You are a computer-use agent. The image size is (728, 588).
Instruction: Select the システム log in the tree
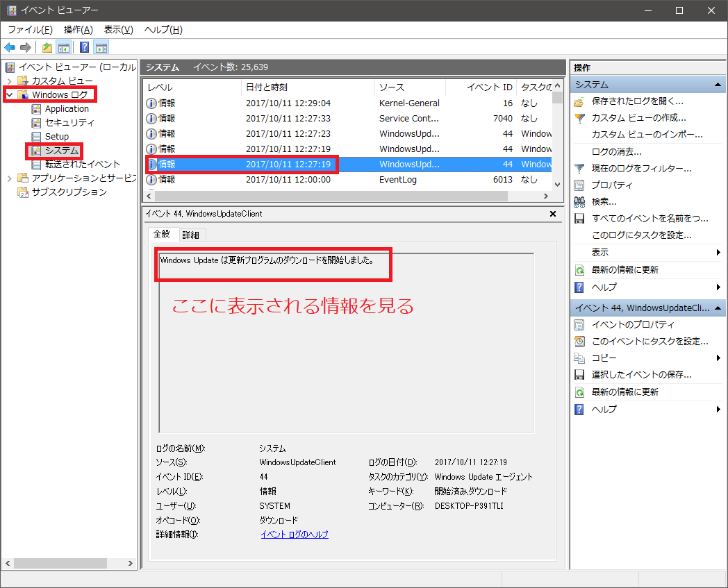point(62,151)
